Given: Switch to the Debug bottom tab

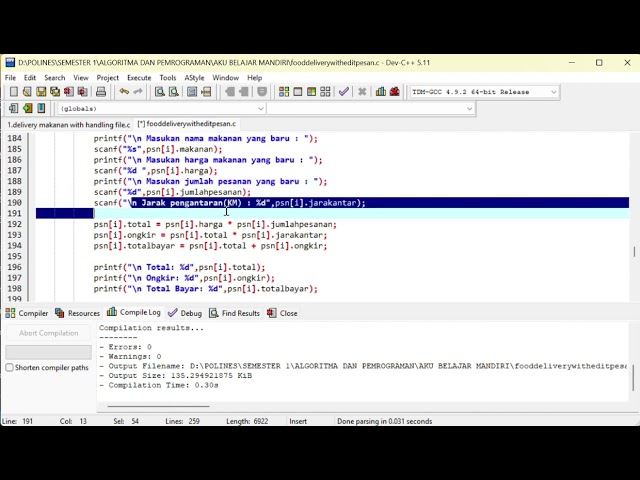Looking at the screenshot, I should point(185,313).
